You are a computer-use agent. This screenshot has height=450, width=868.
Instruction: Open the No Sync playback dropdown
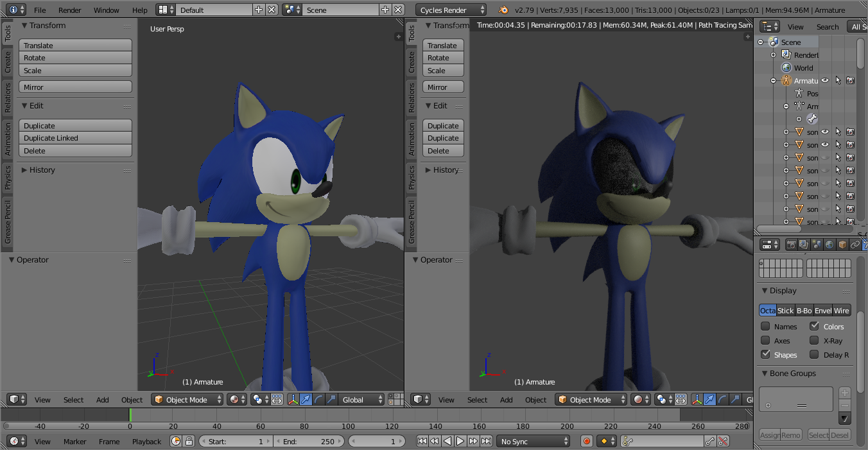tap(534, 441)
